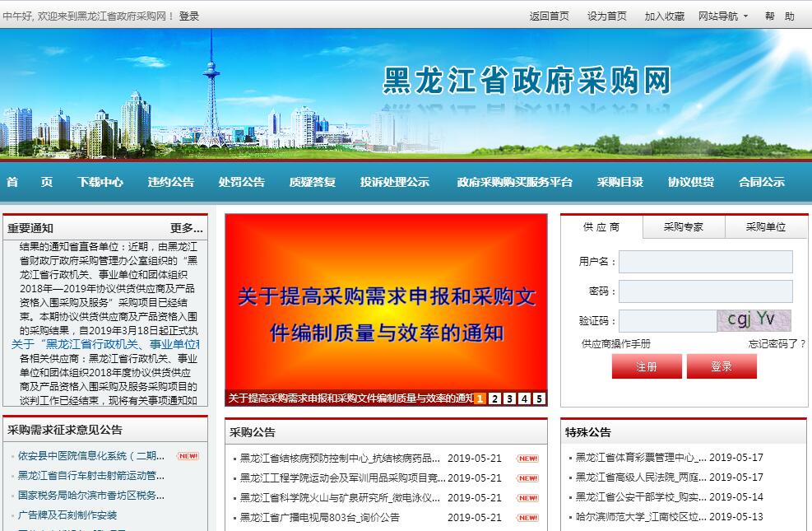This screenshot has height=531, width=812.
Task: Open the 供应商操作手册 link
Action: (615, 344)
